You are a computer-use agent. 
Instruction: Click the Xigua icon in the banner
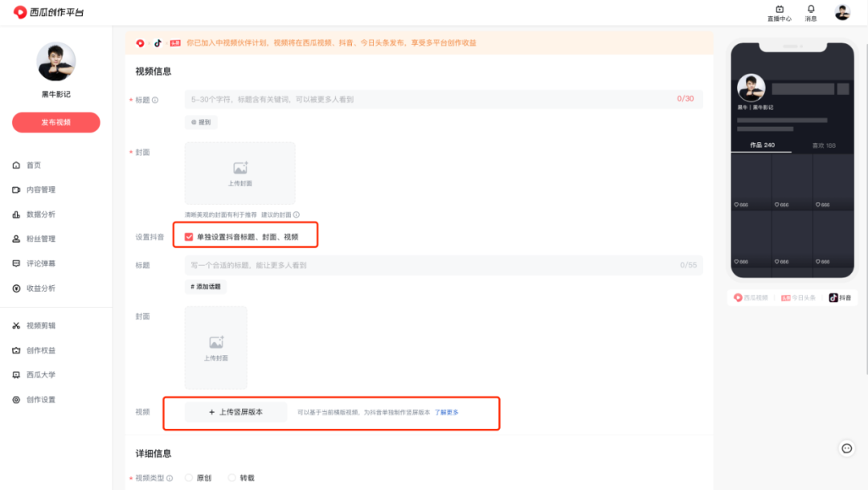(x=140, y=43)
